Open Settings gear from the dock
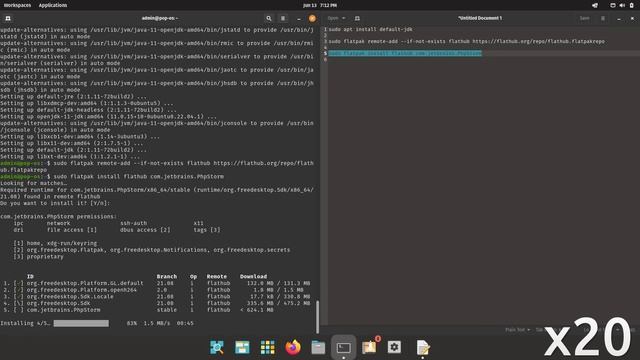640x360 pixels. pos(394,347)
